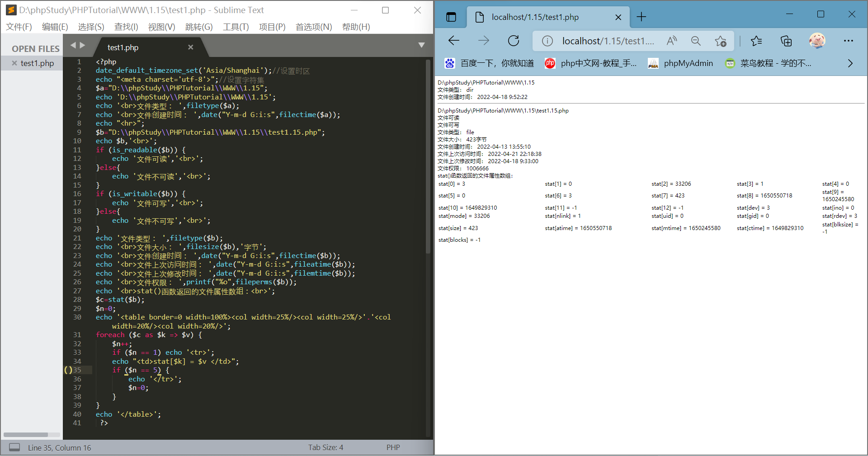Click stat[mode] = 33206 table cell
This screenshot has width=868, height=456.
click(x=464, y=216)
